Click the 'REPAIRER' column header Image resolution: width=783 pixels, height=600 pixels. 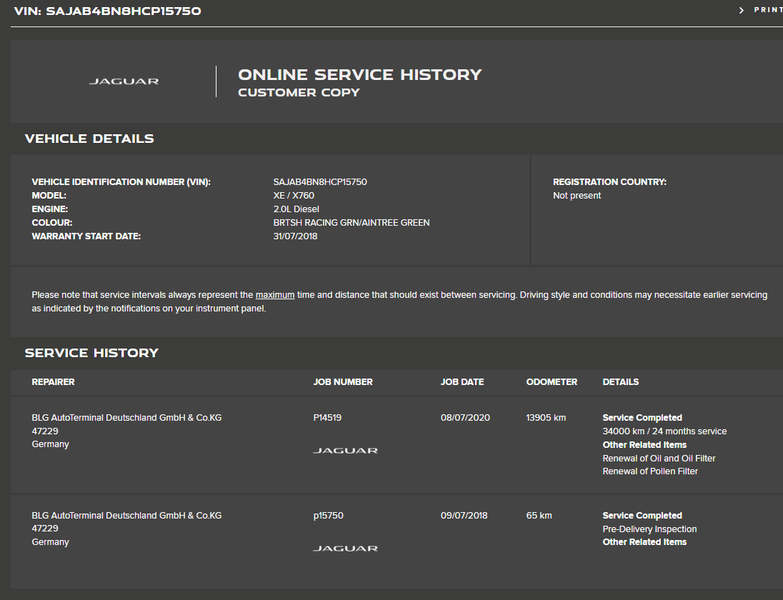point(53,382)
